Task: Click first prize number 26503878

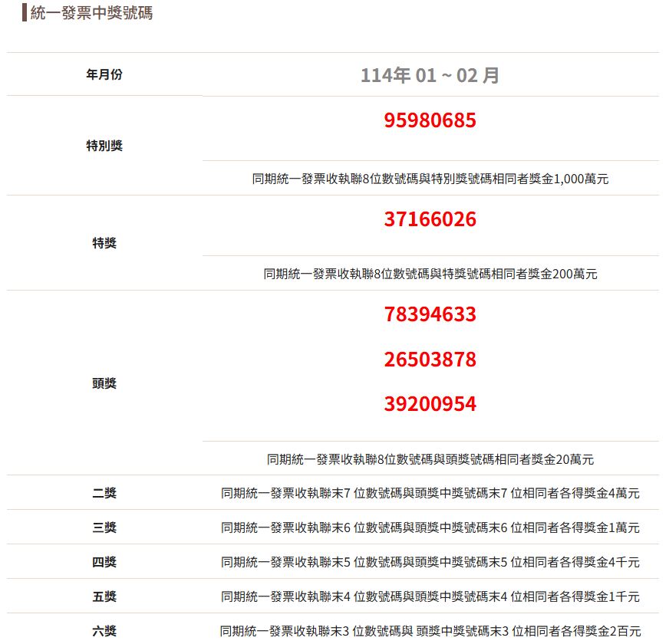Action: pos(430,360)
